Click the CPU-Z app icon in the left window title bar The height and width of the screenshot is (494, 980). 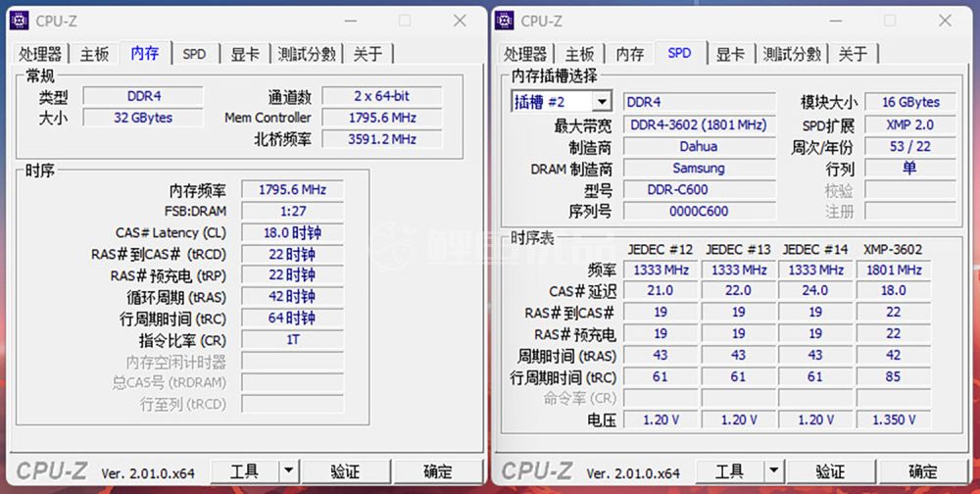[20, 21]
